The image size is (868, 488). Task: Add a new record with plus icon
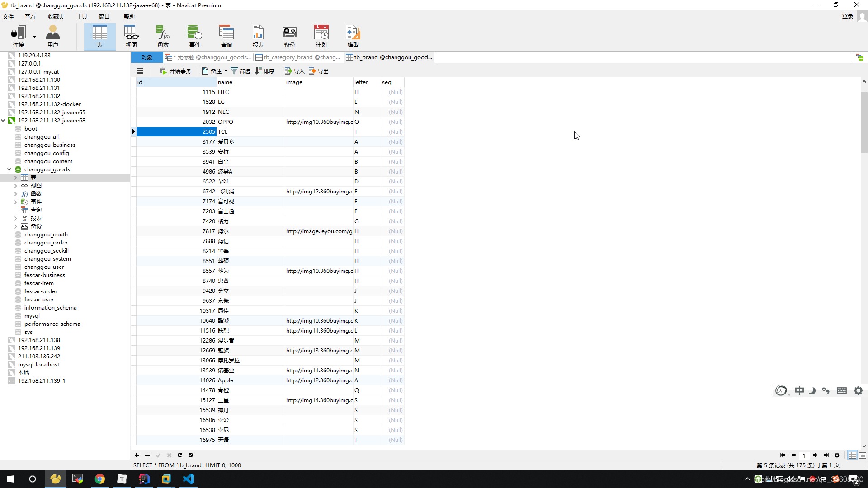pos(137,455)
